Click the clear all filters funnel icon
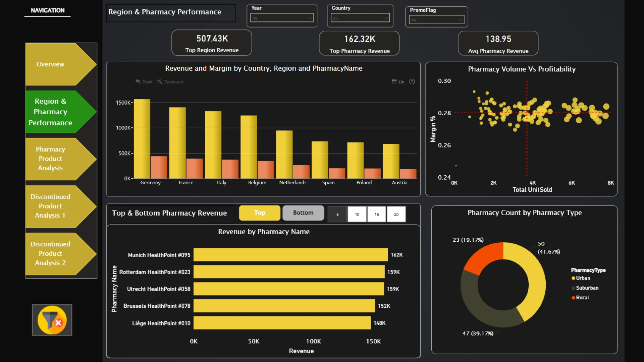Screen dimensions: 644x362 52,320
